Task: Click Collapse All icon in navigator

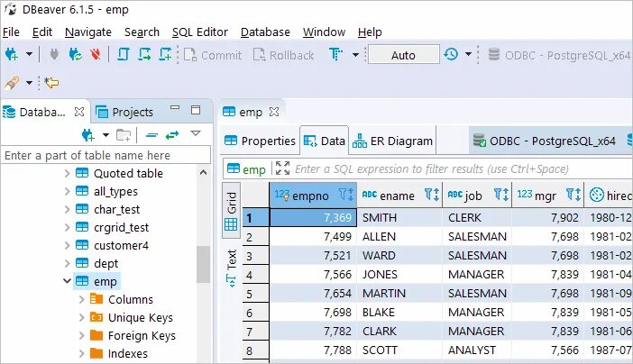Action: [151, 135]
